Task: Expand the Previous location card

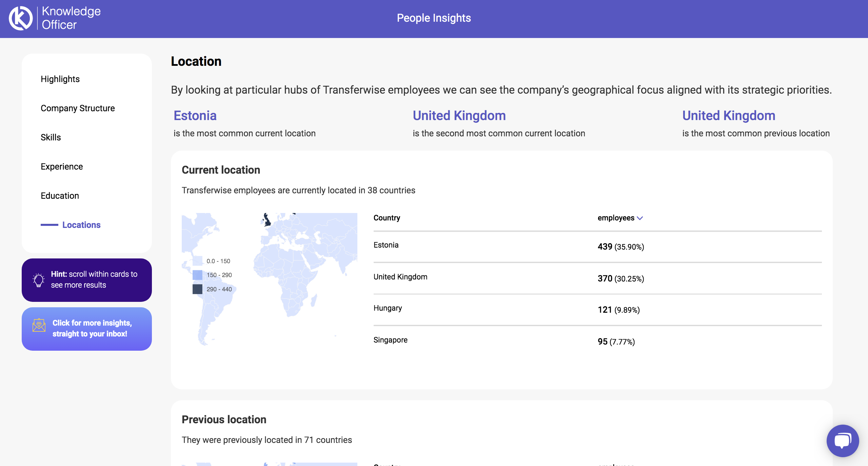Action: [x=224, y=420]
